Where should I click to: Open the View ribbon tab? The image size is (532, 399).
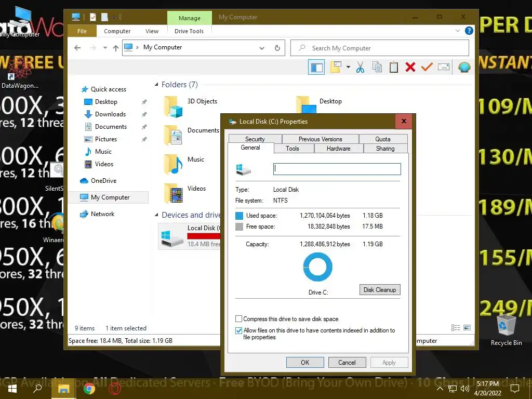tap(152, 31)
